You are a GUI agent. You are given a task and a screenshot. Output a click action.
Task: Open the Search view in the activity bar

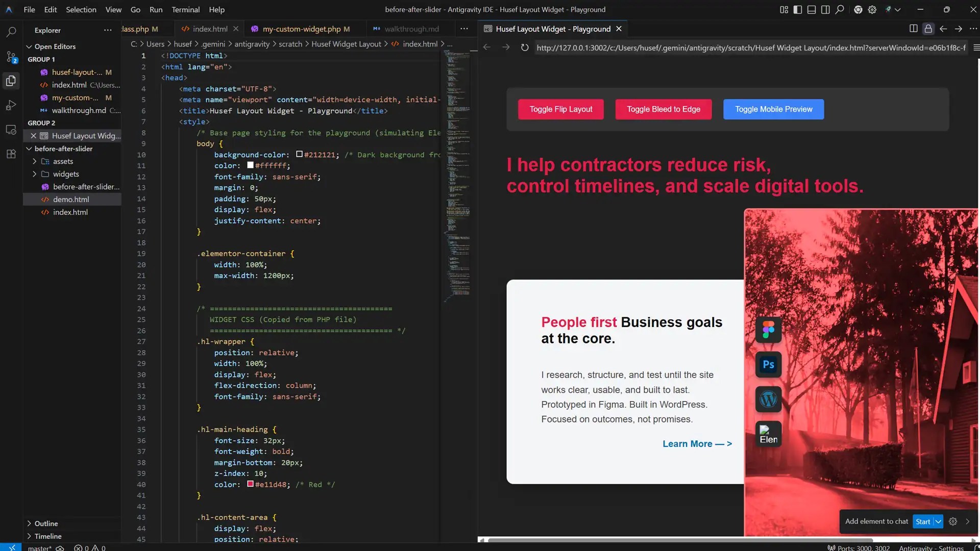tap(11, 32)
